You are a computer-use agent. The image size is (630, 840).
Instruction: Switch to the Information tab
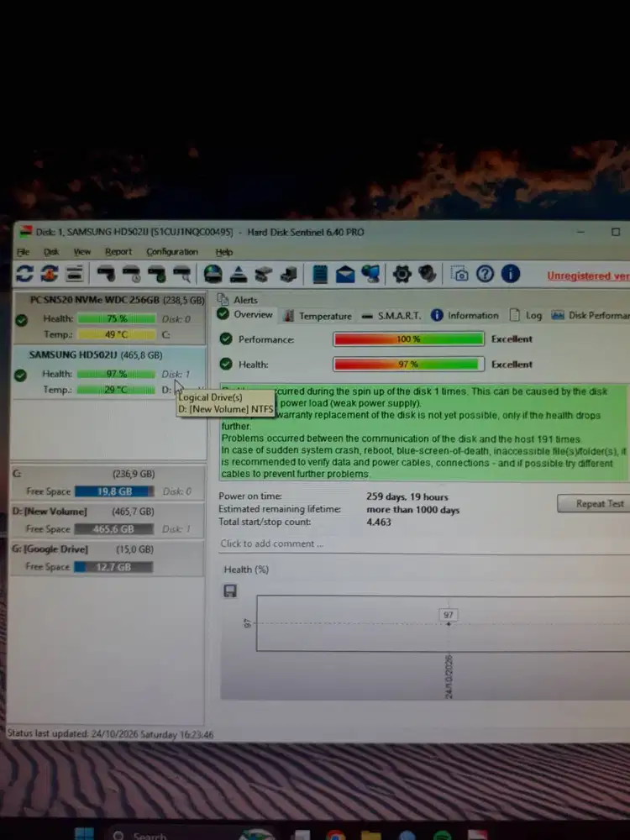465,316
